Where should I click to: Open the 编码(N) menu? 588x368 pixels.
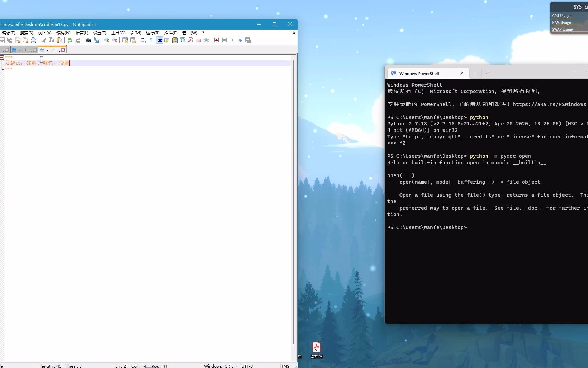63,33
